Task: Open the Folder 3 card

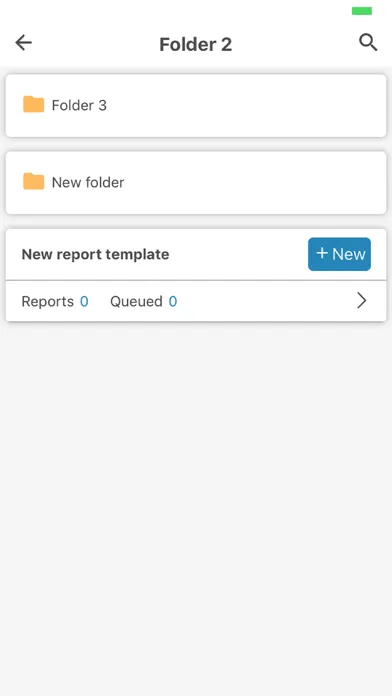Action: pyautogui.click(x=196, y=106)
